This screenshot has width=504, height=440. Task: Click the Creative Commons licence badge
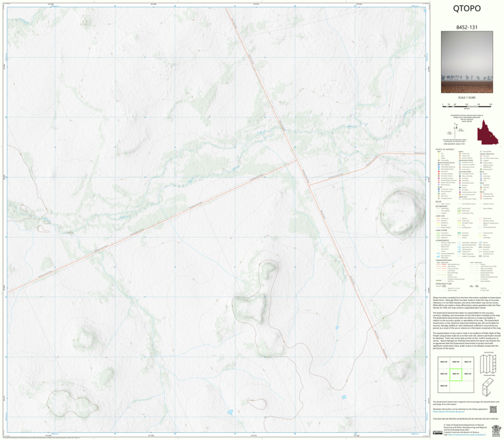pyautogui.click(x=438, y=433)
